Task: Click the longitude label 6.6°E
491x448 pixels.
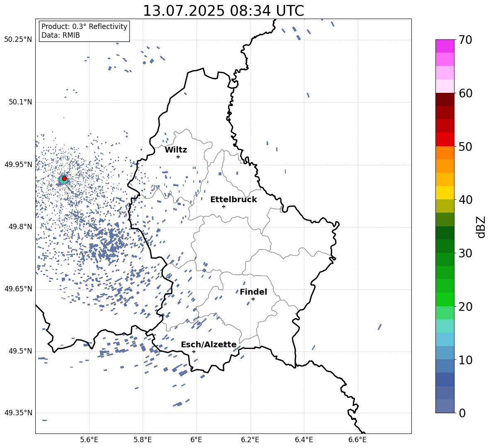Action: click(357, 440)
